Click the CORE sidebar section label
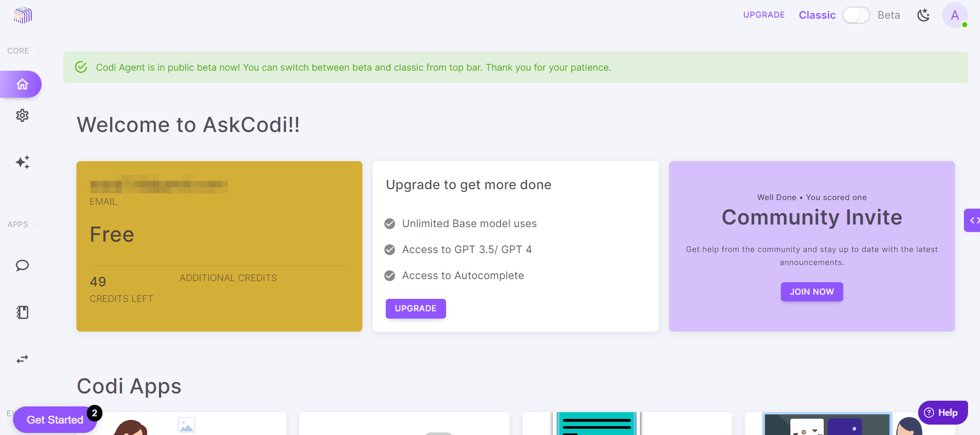This screenshot has height=435, width=980. point(18,51)
